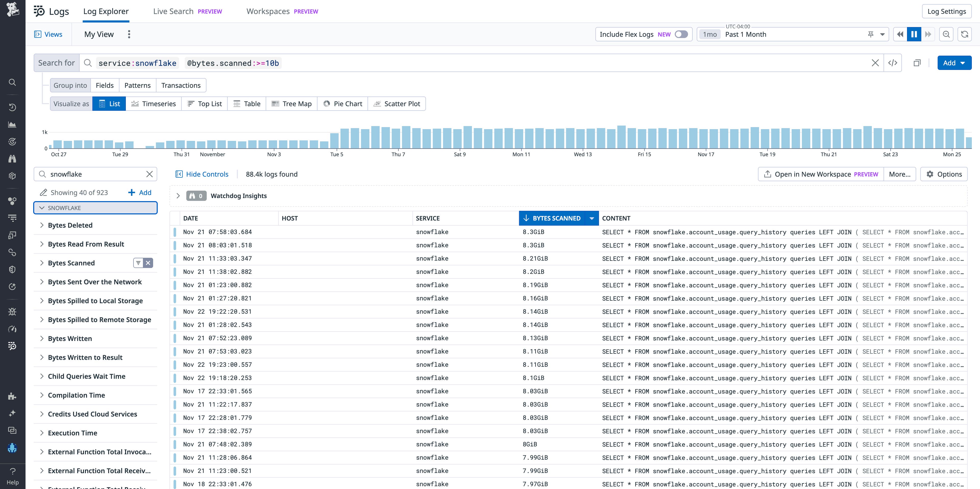Expand the Bytes Deleted facet

[42, 225]
